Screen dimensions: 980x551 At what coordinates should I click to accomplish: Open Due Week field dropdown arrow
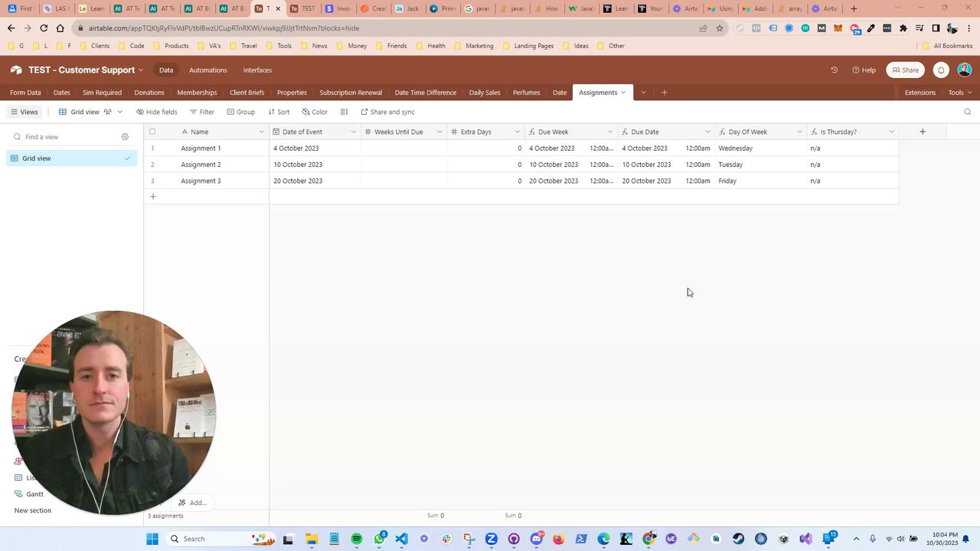[x=610, y=132]
